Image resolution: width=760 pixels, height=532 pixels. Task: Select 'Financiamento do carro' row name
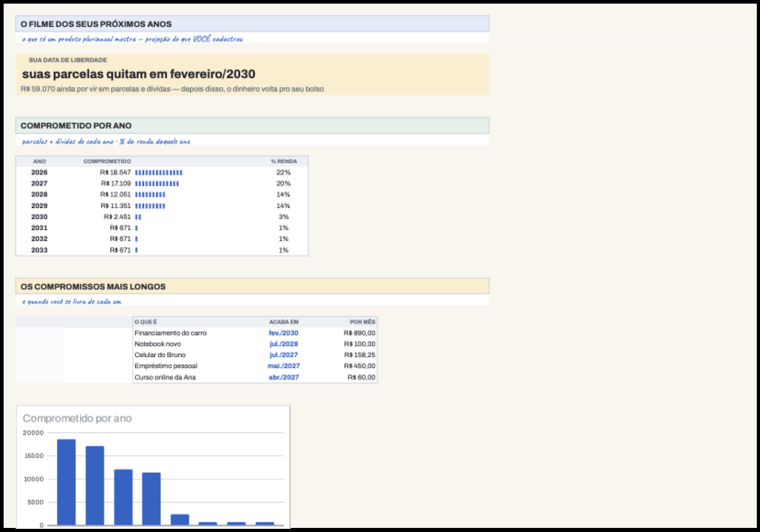(170, 333)
